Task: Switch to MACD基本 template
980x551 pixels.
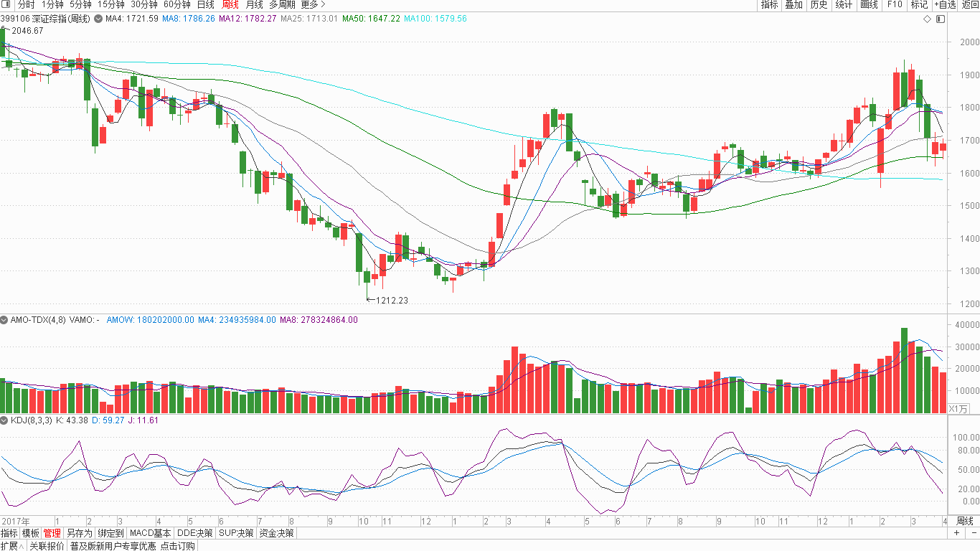Action: click(x=151, y=533)
